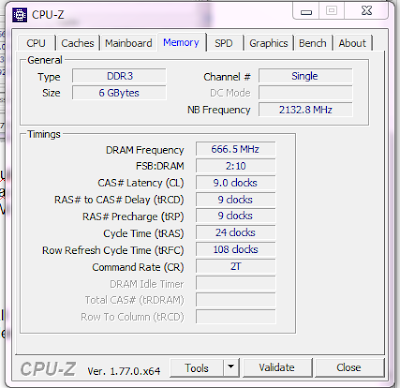Click the empty DC Mode field

305,93
